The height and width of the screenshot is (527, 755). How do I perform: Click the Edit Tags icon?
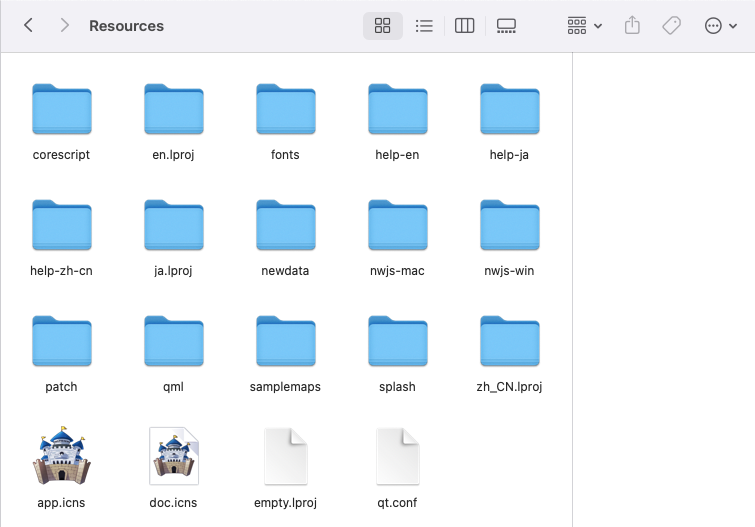click(x=671, y=26)
